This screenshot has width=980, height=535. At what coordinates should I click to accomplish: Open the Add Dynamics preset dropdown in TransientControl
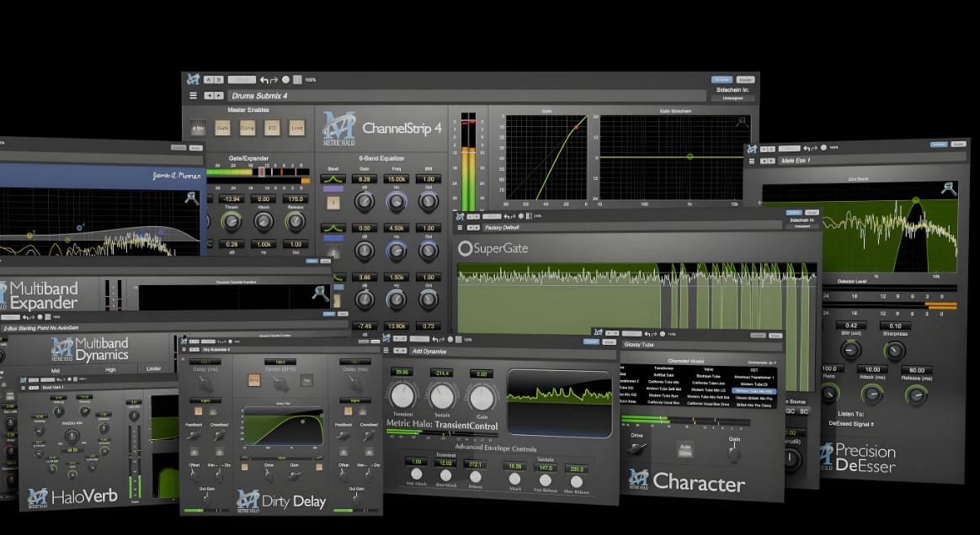click(511, 352)
